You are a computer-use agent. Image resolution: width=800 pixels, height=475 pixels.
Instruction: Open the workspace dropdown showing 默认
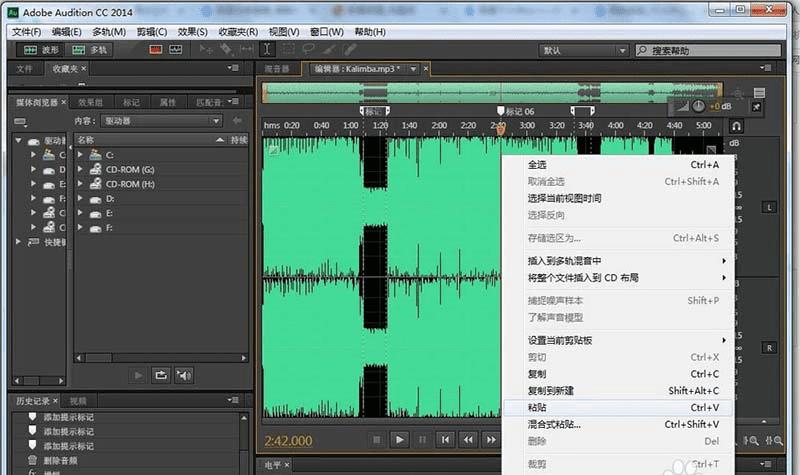[x=584, y=50]
